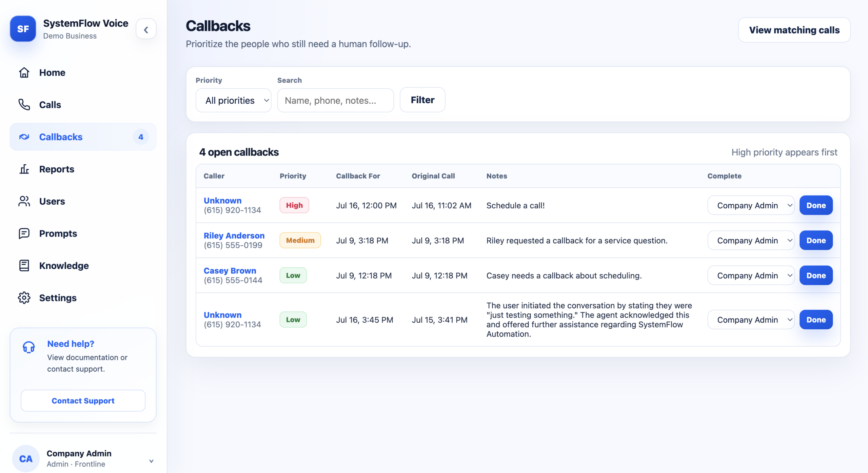Click Jul 15, 3:41 PM original call time
This screenshot has height=473, width=868.
point(439,320)
